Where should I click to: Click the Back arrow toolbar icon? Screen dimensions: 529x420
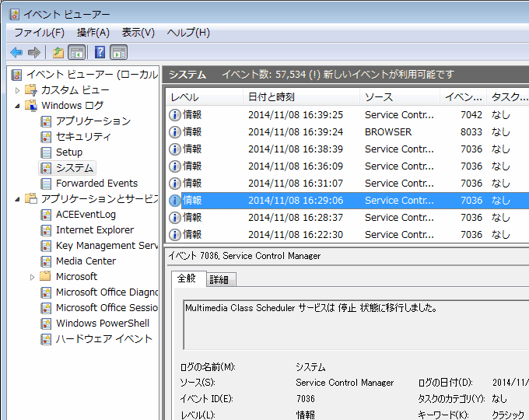(16, 52)
